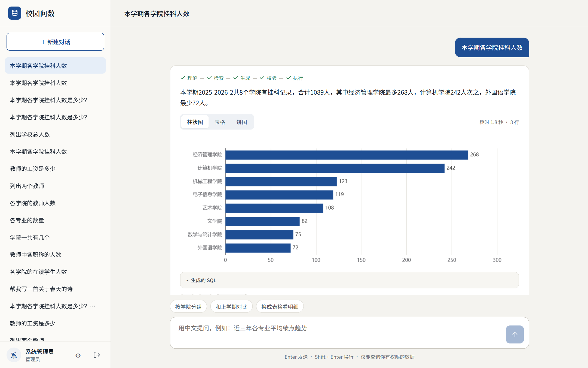Screen dimensions: 588x368
Task: Open the ellipsis menu on 本学期各学院挂科人数是多少?
Action: tap(93, 306)
